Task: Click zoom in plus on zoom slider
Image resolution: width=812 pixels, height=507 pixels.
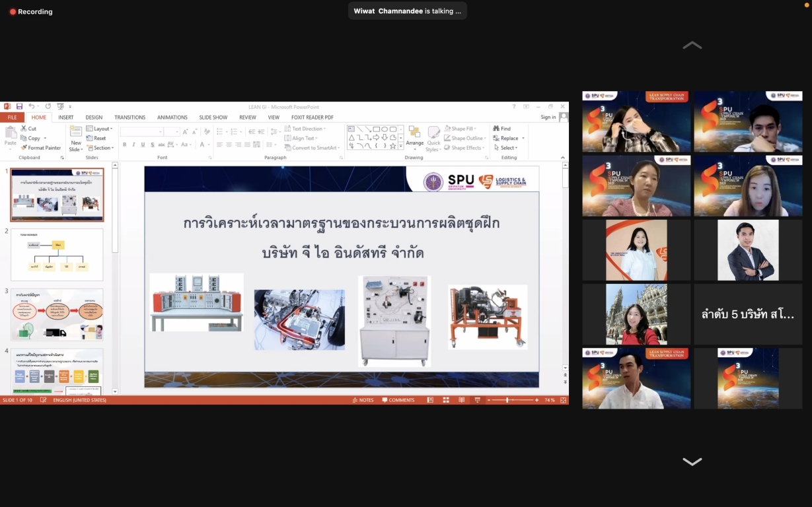Action: point(537,400)
